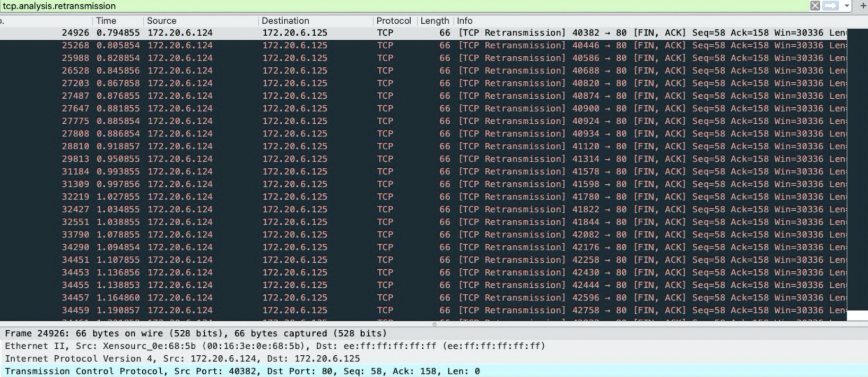Select packet row number 34451

point(423,260)
